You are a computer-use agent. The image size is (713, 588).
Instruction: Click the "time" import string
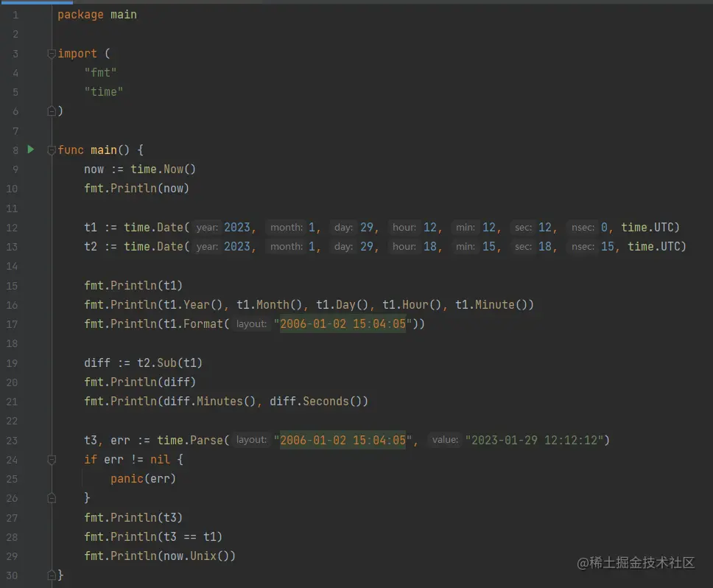point(104,92)
